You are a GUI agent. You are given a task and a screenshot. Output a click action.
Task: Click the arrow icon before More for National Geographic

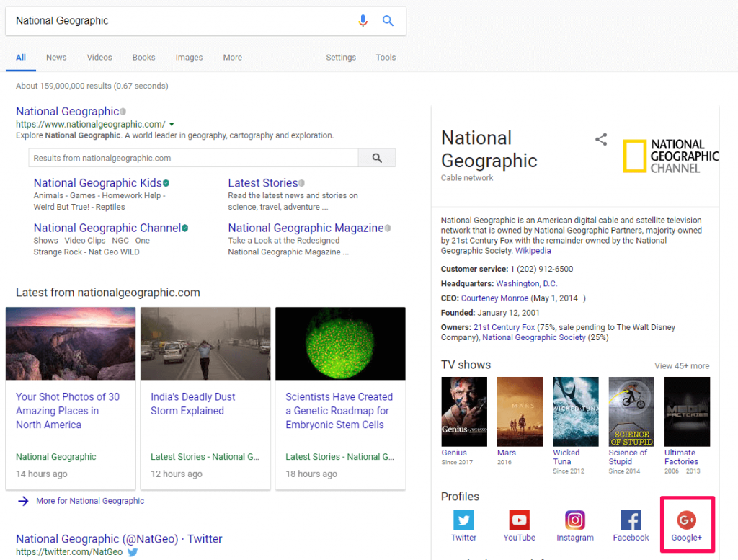click(x=23, y=501)
